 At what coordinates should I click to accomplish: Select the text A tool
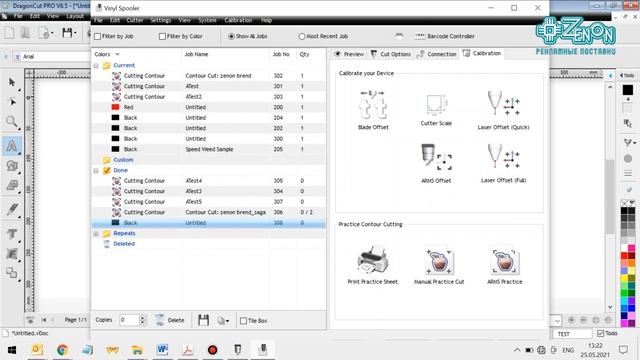(12, 146)
